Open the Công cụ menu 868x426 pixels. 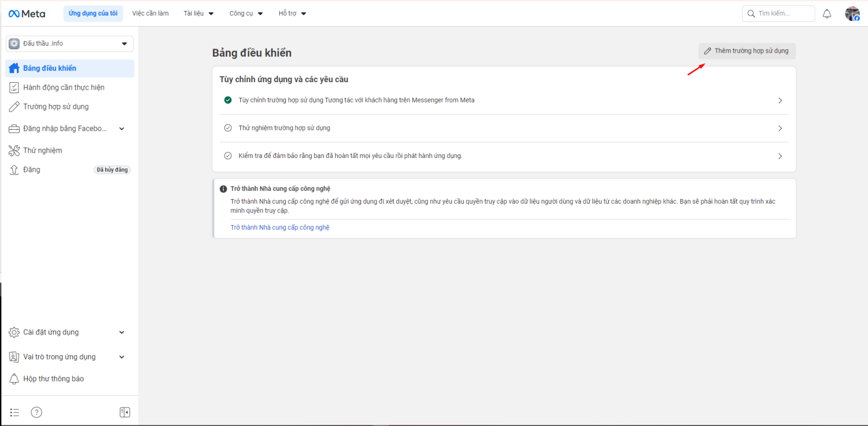point(246,13)
